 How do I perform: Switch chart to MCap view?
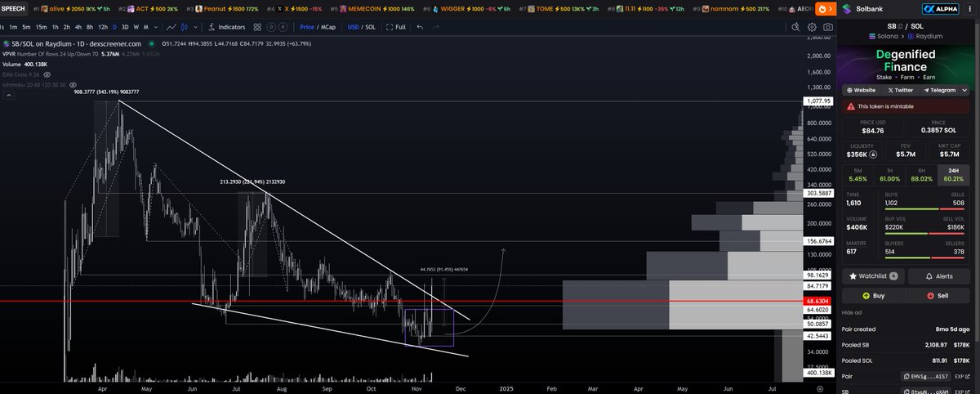pos(328,27)
